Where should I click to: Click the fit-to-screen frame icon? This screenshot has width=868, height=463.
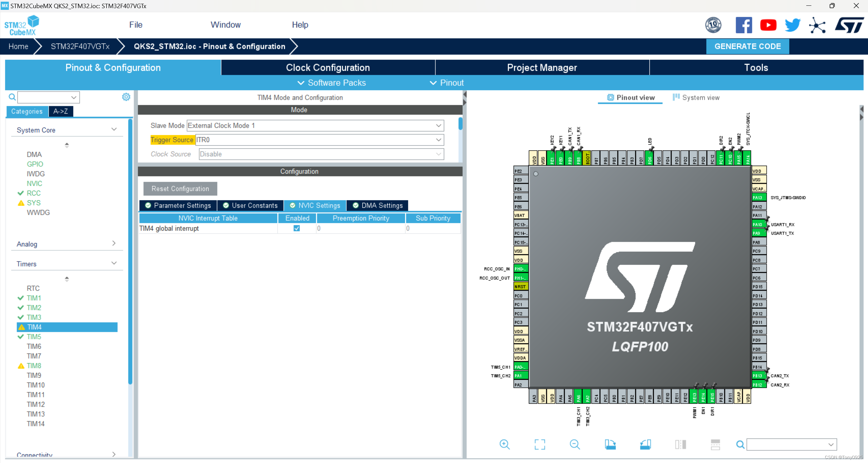coord(540,444)
